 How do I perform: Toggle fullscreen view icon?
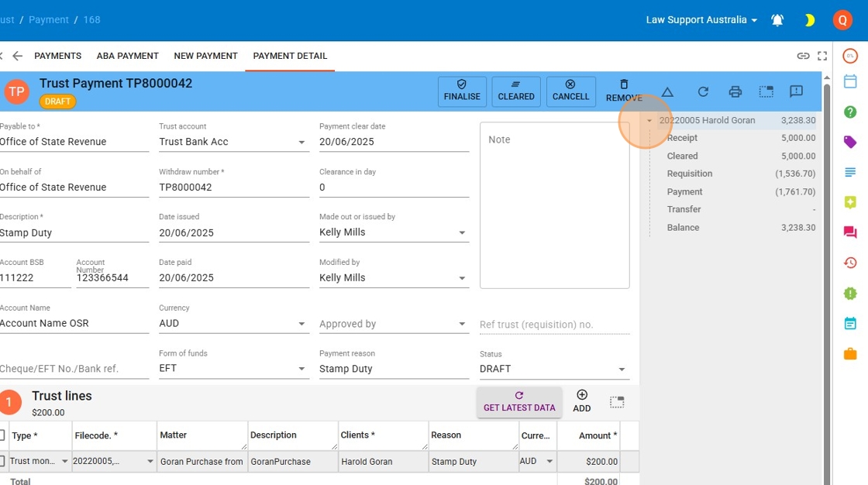point(822,56)
